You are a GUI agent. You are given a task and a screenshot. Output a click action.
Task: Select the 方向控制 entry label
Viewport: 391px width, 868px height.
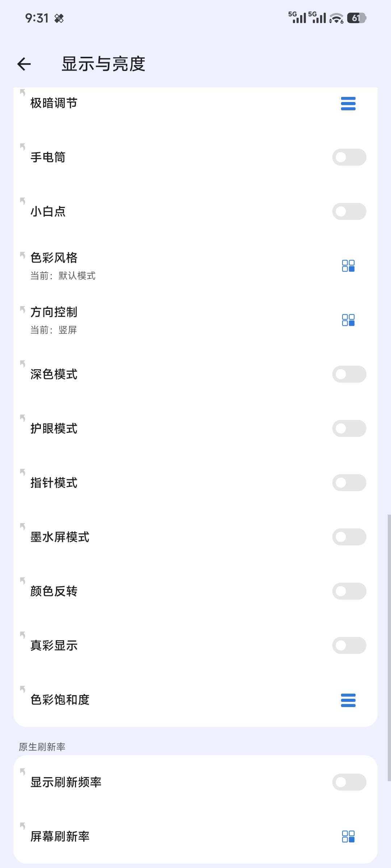pyautogui.click(x=54, y=312)
